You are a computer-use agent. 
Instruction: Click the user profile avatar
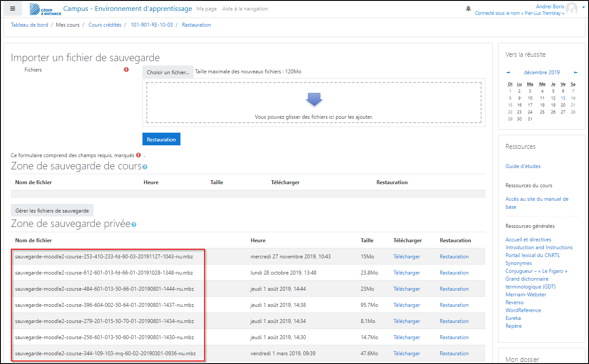click(571, 8)
